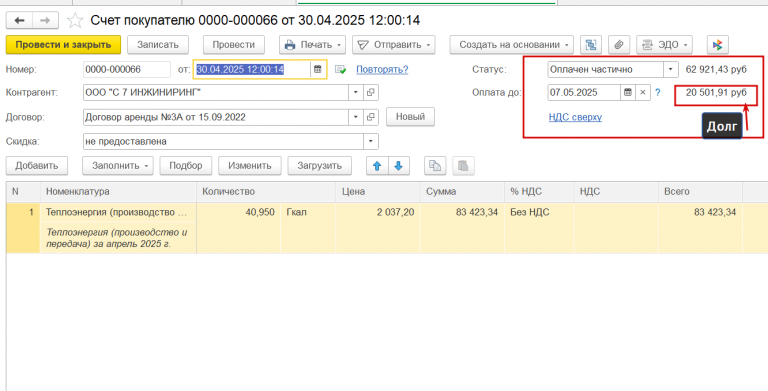
Task: Click Изменить button
Action: coord(250,166)
